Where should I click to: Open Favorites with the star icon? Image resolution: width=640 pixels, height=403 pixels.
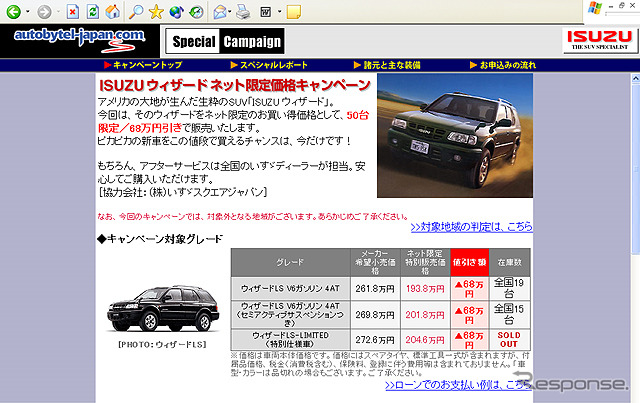click(156, 11)
